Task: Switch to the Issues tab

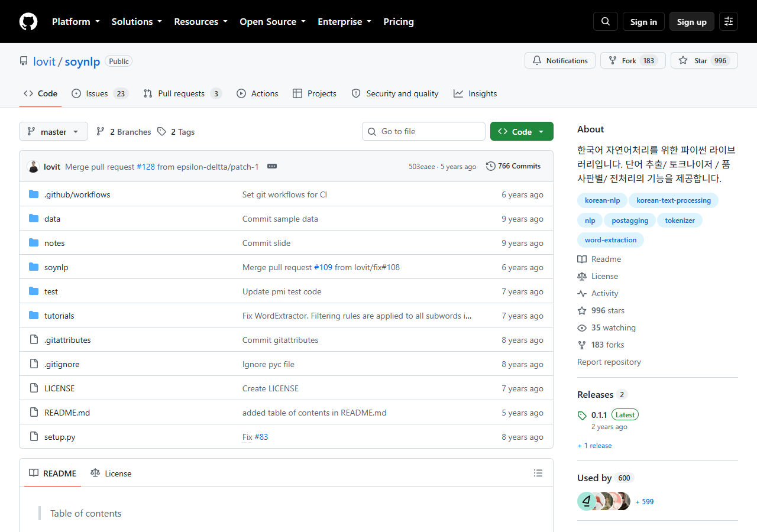Action: coord(100,93)
